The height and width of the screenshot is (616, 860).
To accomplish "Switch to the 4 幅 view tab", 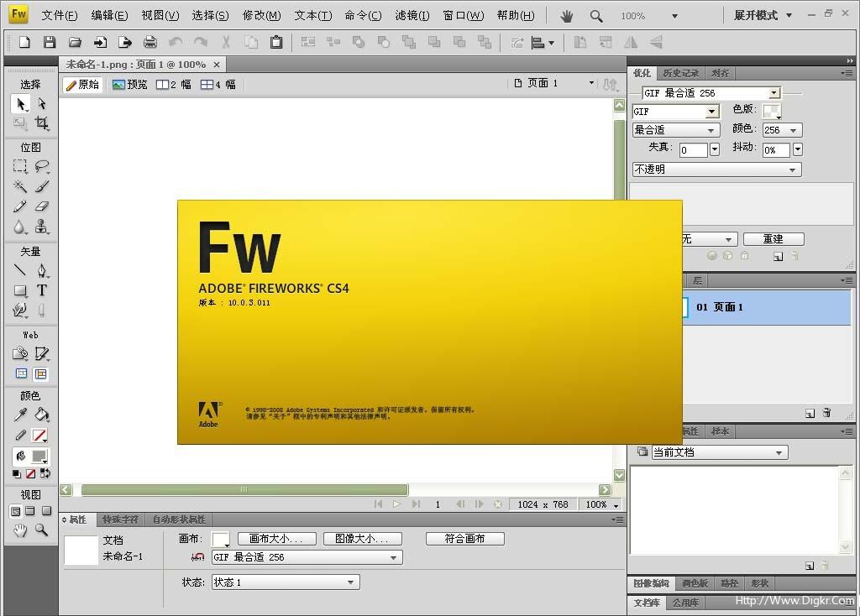I will click(x=218, y=85).
